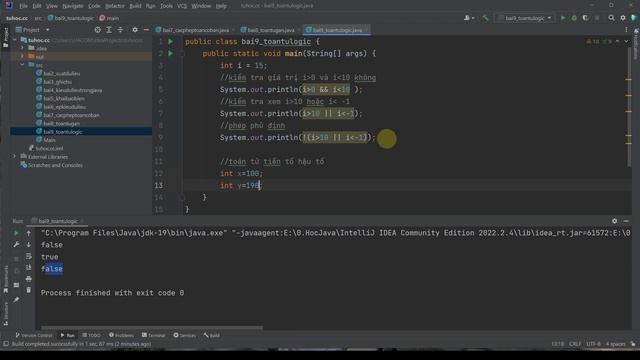Screen dimensions: 640x360
Task: Select opened file target icon in Project panel
Action: [97, 30]
